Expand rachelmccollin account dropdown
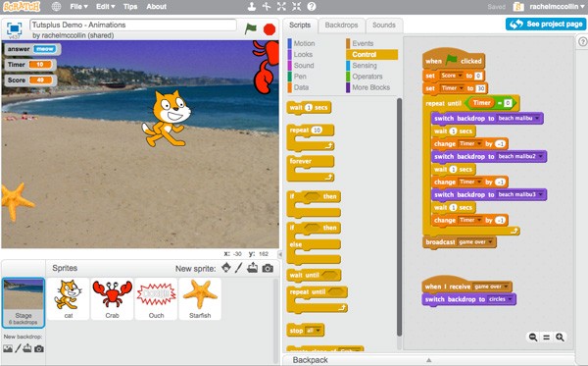Screen dimensions: 588x366 coord(557,7)
